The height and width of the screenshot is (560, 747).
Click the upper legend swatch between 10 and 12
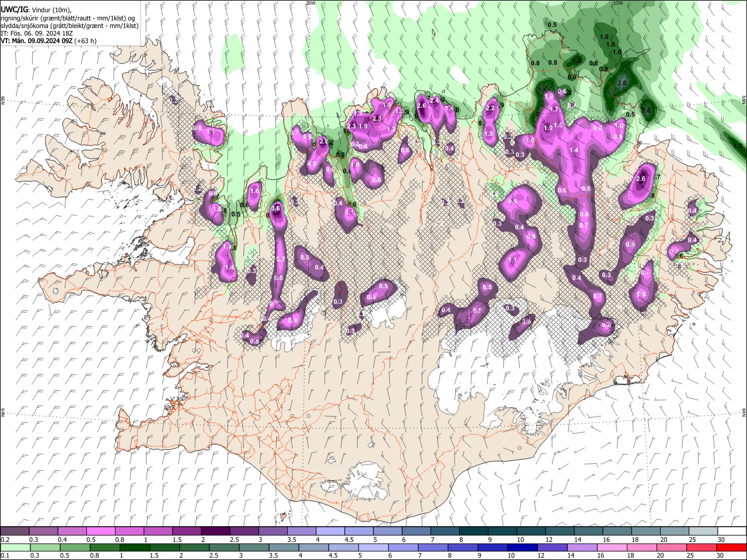(531, 531)
